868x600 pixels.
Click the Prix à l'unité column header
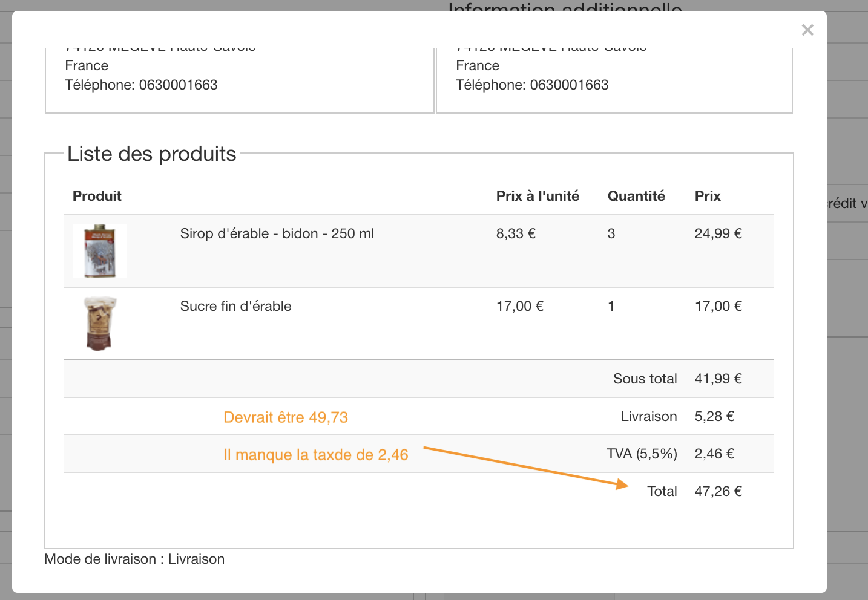537,197
